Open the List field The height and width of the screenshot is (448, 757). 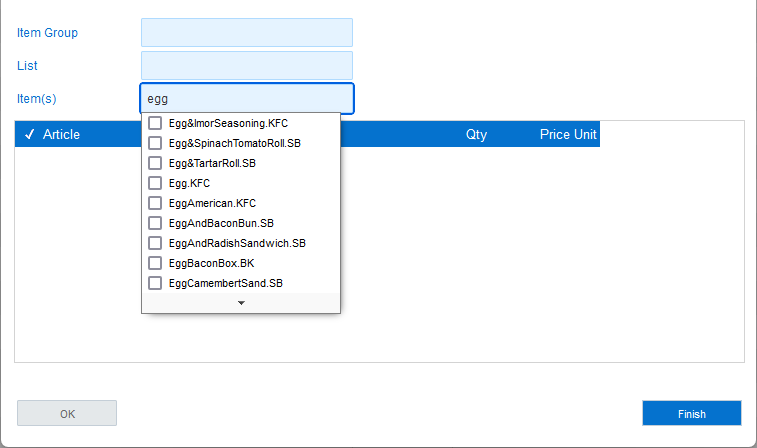point(246,65)
